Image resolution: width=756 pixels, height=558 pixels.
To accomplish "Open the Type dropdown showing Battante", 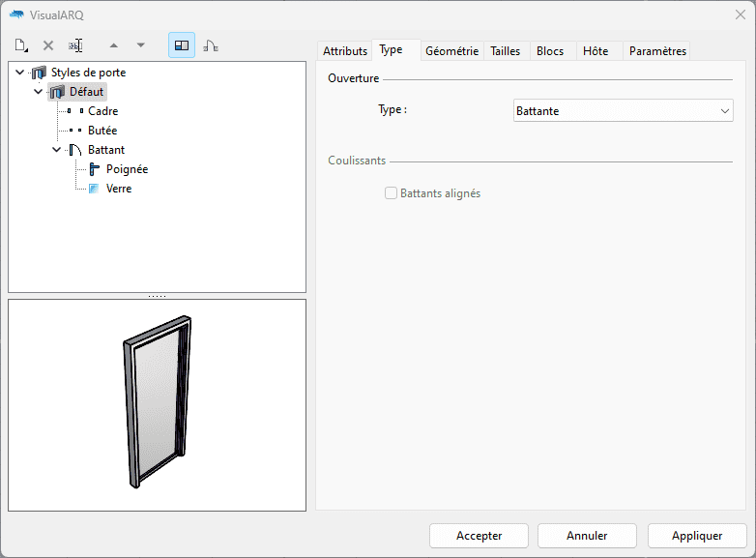I will (x=623, y=110).
